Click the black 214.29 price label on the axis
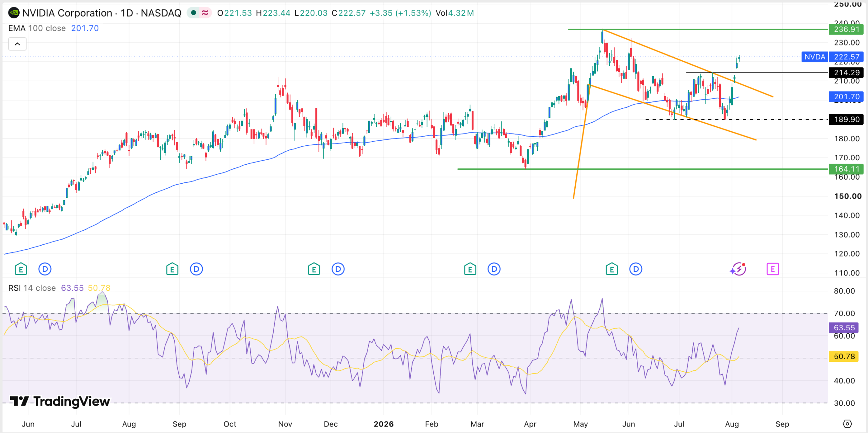Image resolution: width=868 pixels, height=433 pixels. (x=846, y=73)
